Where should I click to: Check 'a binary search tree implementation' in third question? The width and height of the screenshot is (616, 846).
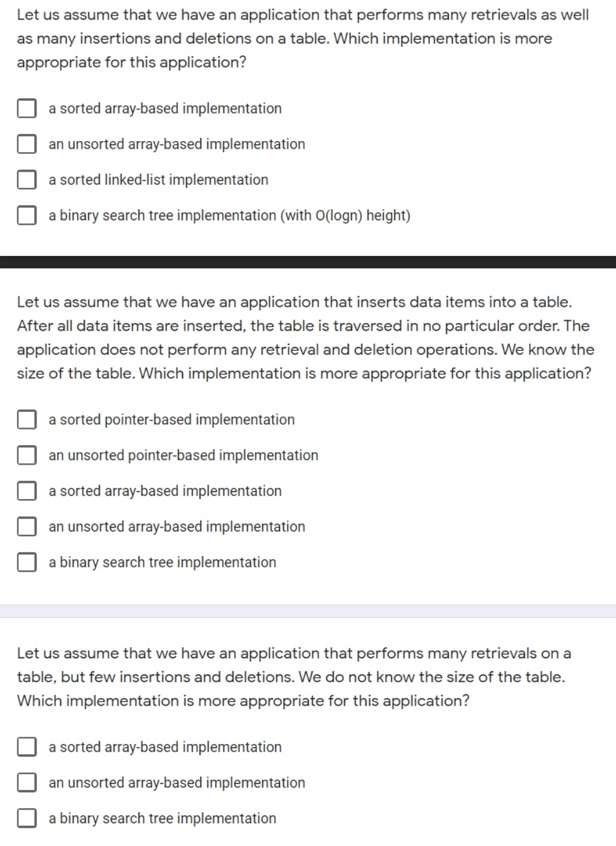[x=26, y=818]
